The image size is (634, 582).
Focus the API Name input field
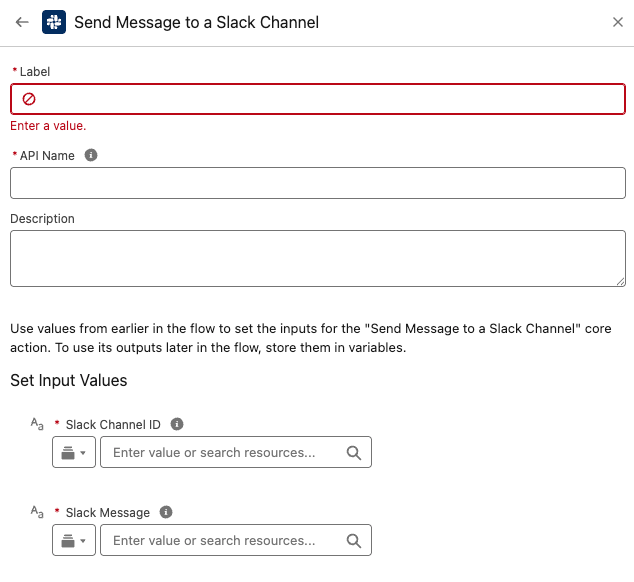318,183
